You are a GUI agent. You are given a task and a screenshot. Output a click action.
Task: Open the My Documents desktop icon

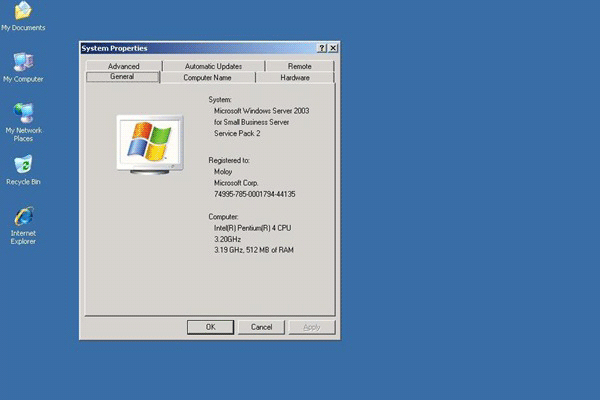[x=23, y=16]
